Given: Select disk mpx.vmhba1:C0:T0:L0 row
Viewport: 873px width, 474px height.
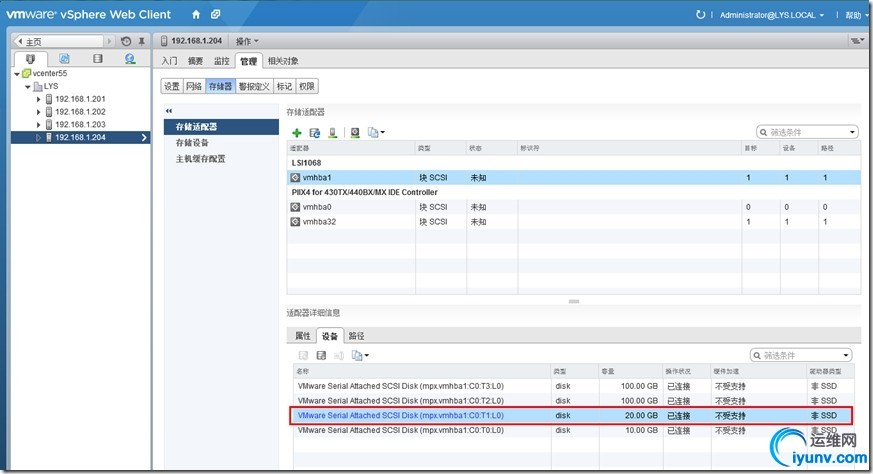Looking at the screenshot, I should (x=573, y=431).
